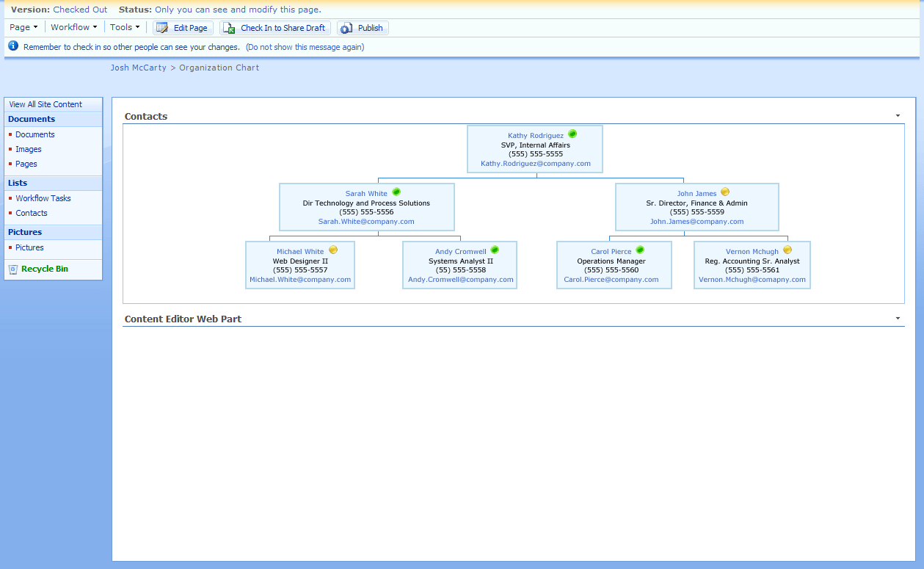This screenshot has width=924, height=569.
Task: Open the Contacts list in sidebar
Action: tap(32, 213)
